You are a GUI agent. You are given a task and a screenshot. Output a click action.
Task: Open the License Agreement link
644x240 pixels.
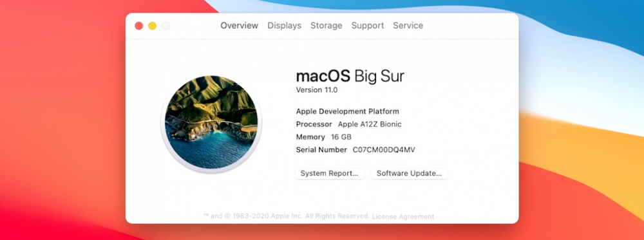point(403,217)
